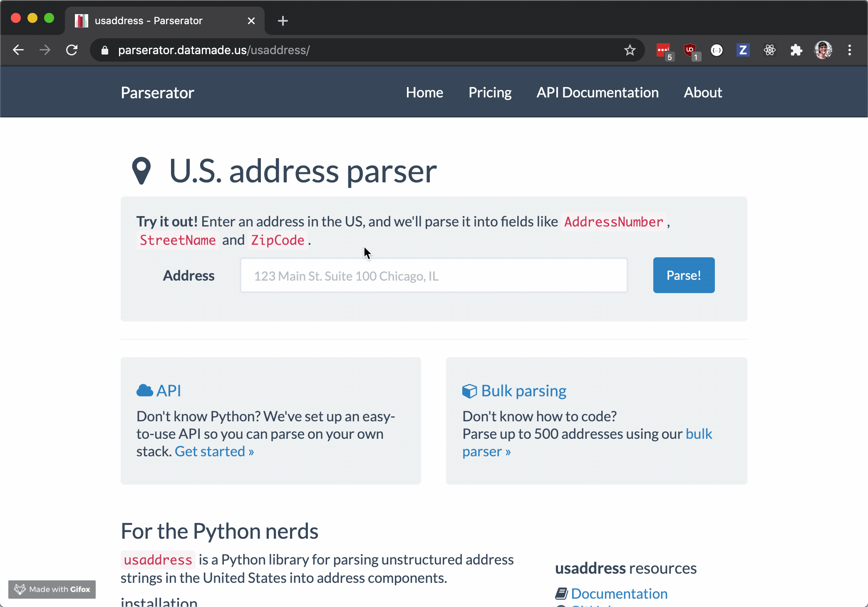Image resolution: width=868 pixels, height=607 pixels.
Task: Navigate to the About page
Action: tap(703, 92)
